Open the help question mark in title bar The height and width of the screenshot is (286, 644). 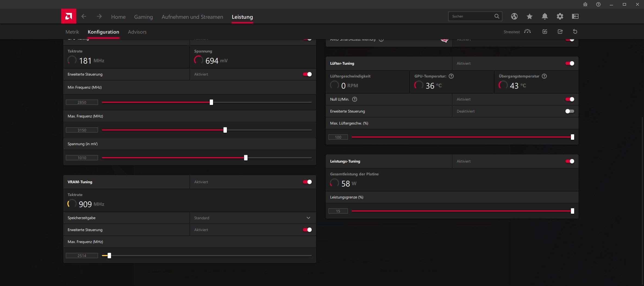[598, 4]
